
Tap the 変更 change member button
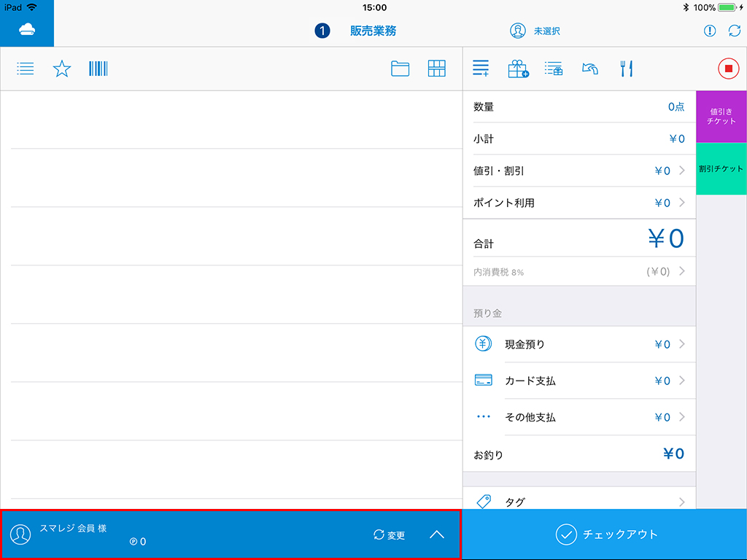[390, 534]
